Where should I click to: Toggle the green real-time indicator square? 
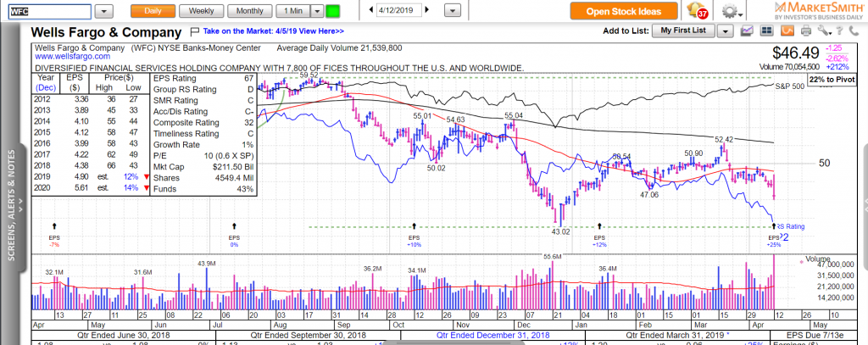pyautogui.click(x=333, y=11)
